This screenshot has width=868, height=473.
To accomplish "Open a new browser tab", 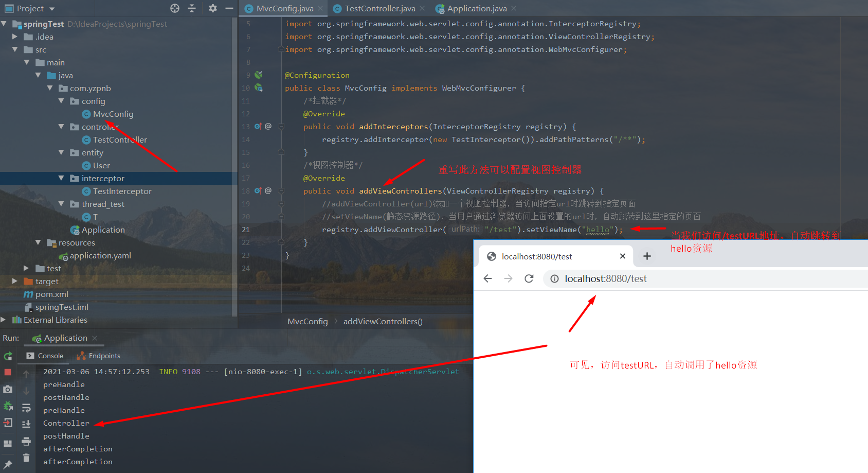I will click(647, 256).
